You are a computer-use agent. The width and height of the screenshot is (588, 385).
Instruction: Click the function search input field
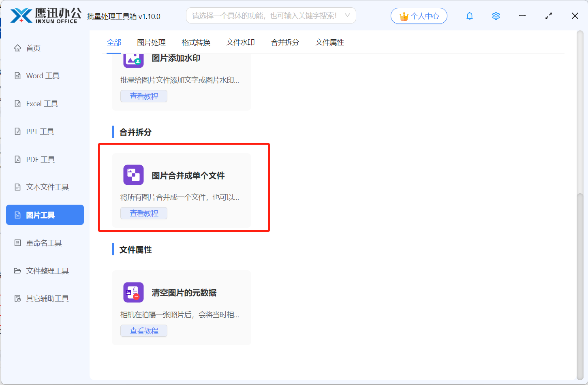tap(271, 15)
